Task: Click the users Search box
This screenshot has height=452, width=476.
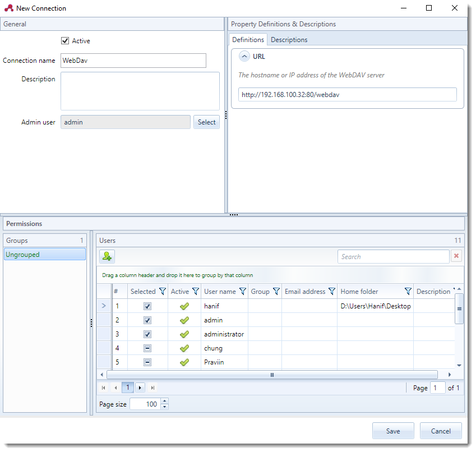Action: pyautogui.click(x=394, y=257)
